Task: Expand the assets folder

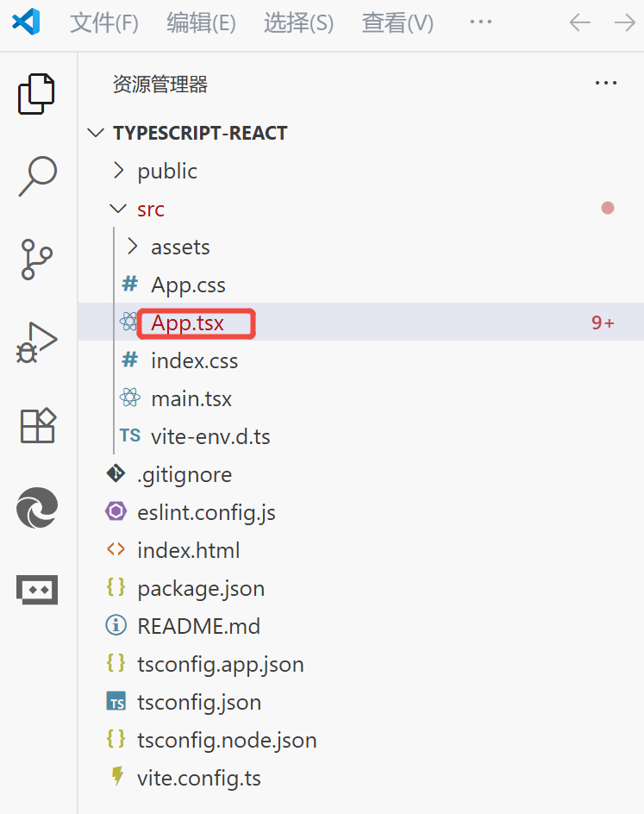Action: point(180,247)
